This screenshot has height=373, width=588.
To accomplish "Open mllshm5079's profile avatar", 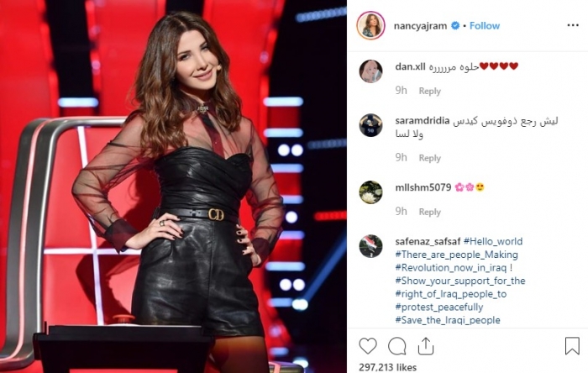I will 371,192.
